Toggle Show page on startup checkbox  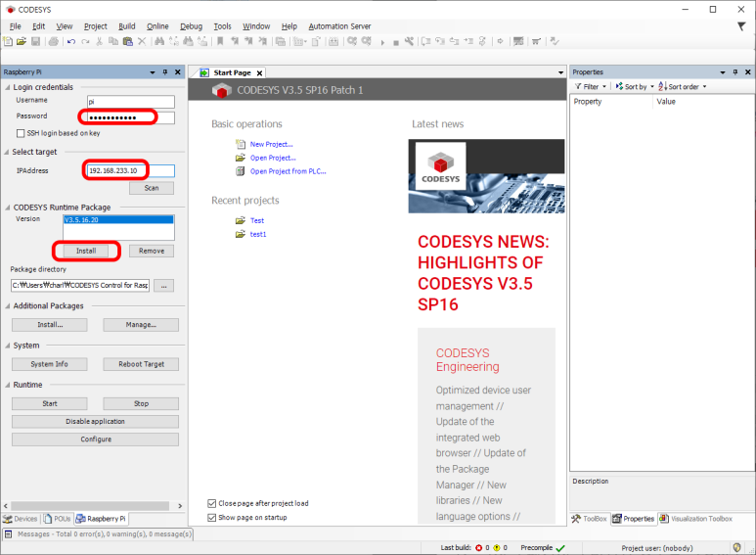tap(213, 517)
